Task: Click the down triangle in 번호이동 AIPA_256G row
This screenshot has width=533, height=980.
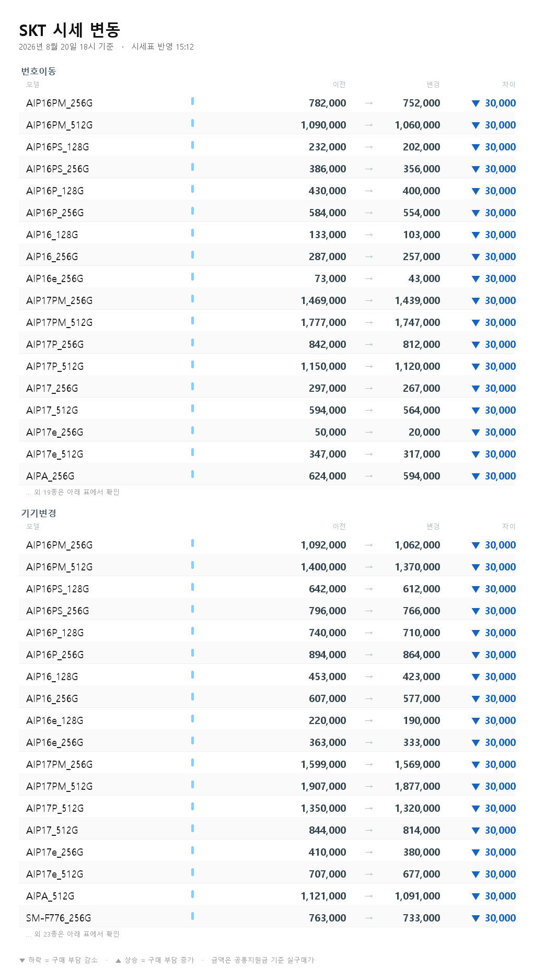Action: pyautogui.click(x=476, y=476)
